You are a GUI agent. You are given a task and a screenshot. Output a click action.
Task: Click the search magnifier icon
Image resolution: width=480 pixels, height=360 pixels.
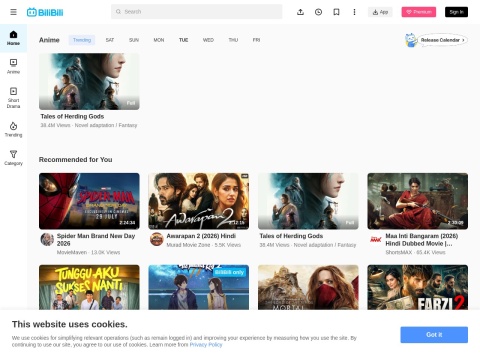pos(118,12)
